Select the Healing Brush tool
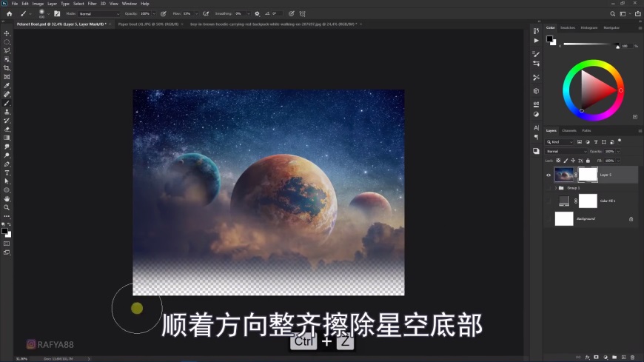644x362 pixels. click(7, 95)
